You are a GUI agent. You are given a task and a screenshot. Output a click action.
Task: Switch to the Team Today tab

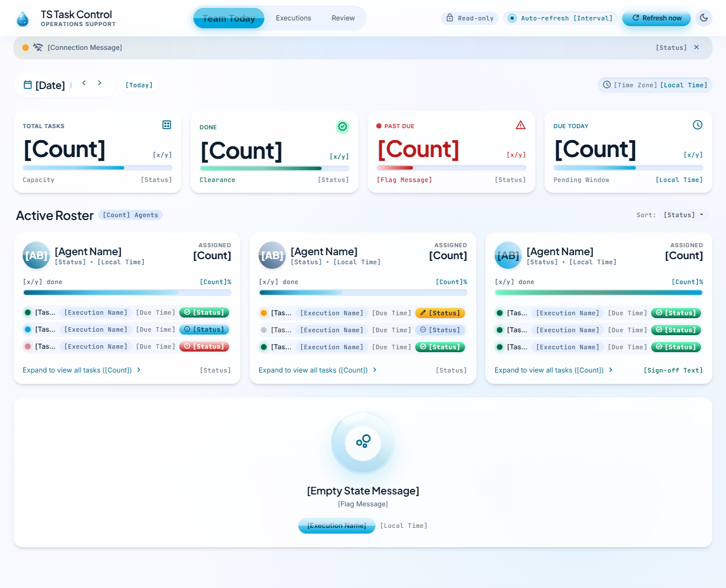(229, 18)
